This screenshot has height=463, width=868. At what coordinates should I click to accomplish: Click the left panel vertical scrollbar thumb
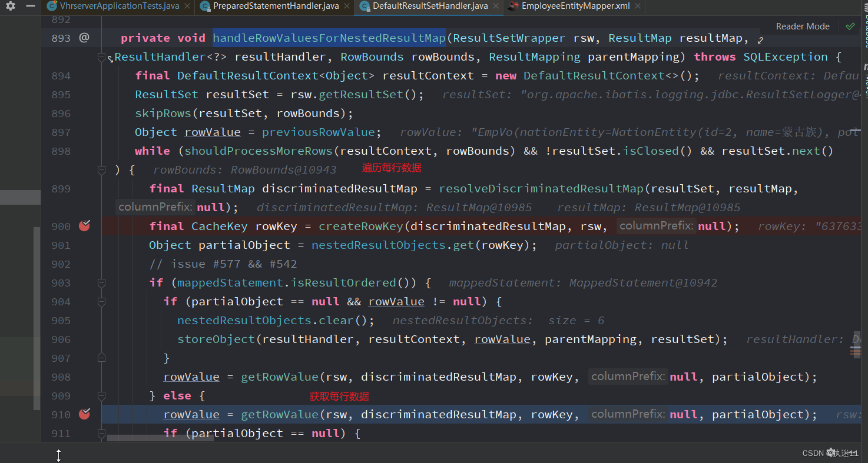38,318
